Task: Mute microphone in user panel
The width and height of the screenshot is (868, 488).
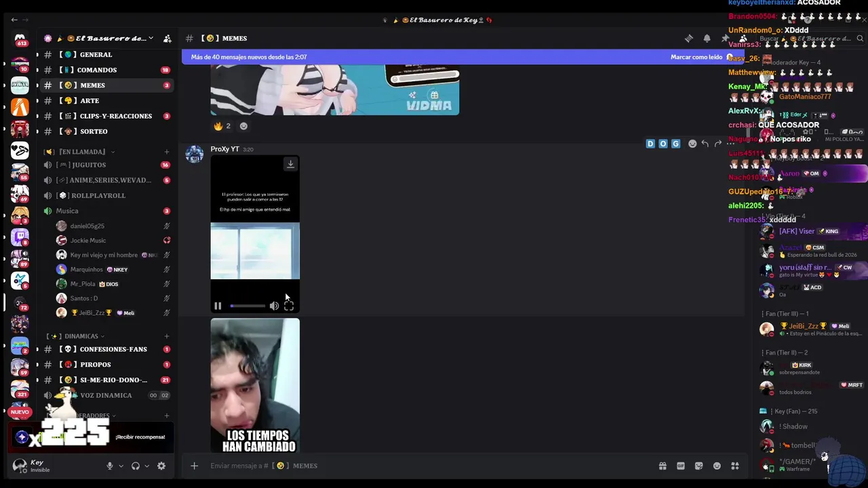Action: pos(109,466)
